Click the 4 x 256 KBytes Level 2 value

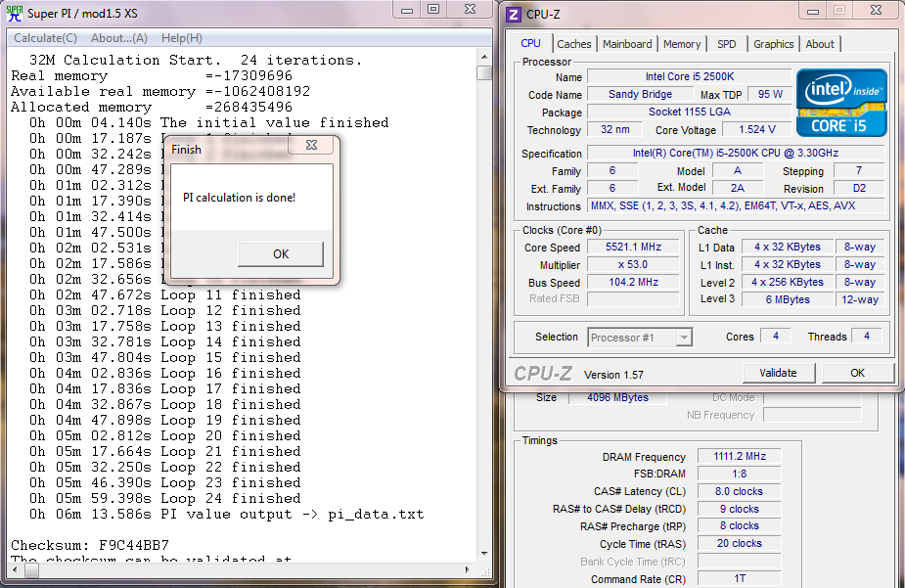point(788,282)
